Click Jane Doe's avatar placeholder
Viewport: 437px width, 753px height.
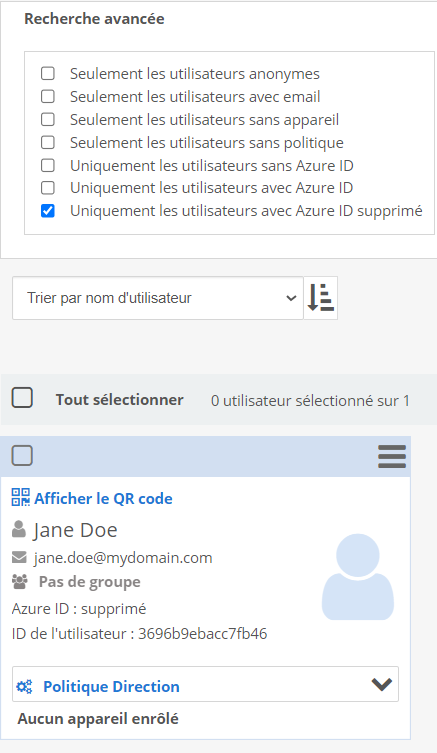(358, 576)
